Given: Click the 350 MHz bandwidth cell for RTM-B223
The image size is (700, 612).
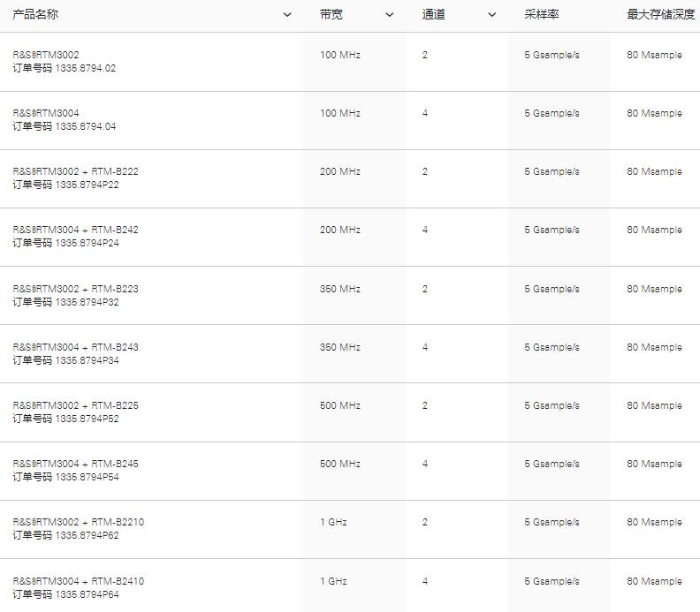Looking at the screenshot, I should [x=340, y=289].
